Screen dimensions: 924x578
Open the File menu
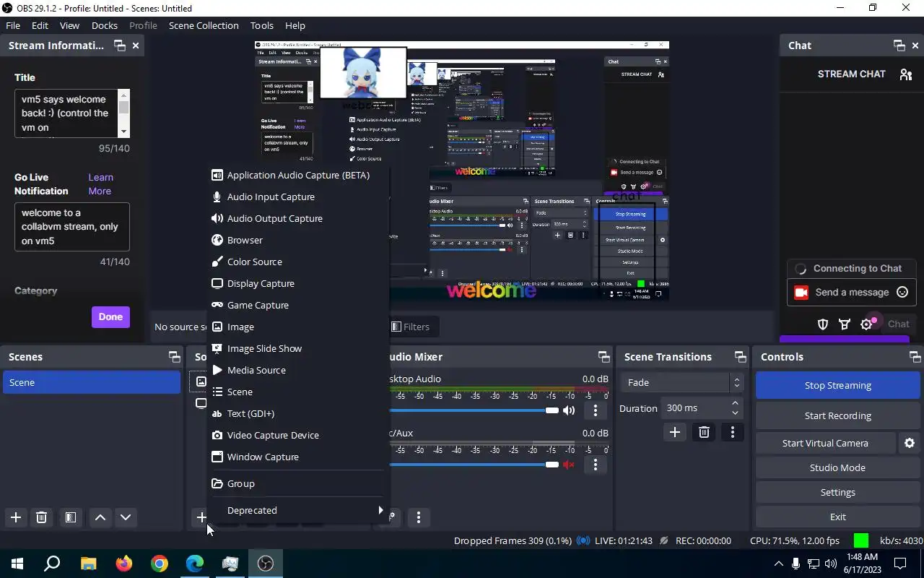tap(13, 25)
